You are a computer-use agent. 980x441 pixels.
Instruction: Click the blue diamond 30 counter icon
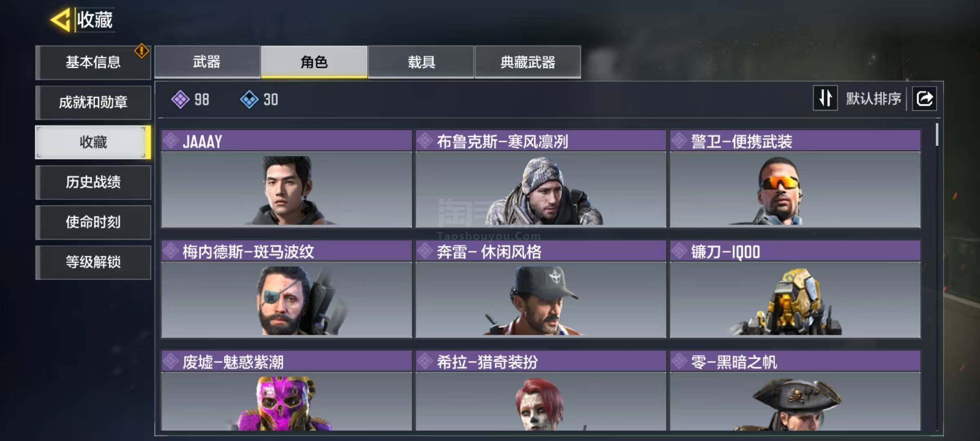coord(249,100)
